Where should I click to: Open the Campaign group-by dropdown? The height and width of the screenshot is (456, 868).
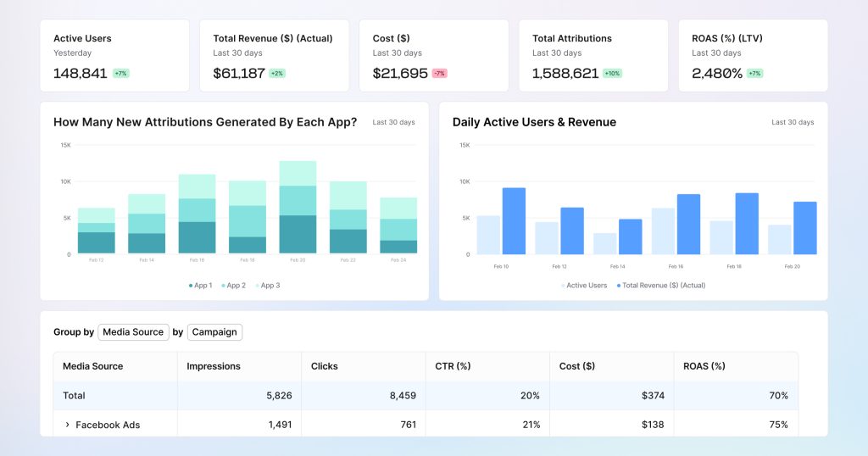coord(214,332)
